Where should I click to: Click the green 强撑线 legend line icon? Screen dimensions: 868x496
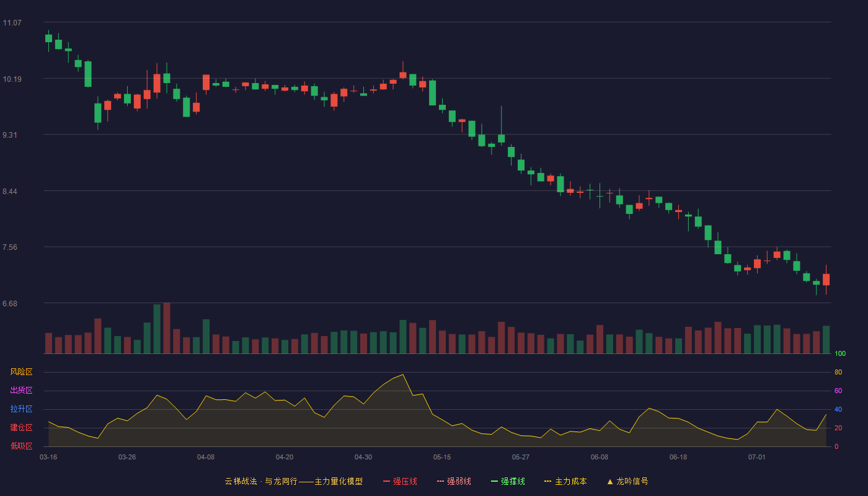(494, 481)
